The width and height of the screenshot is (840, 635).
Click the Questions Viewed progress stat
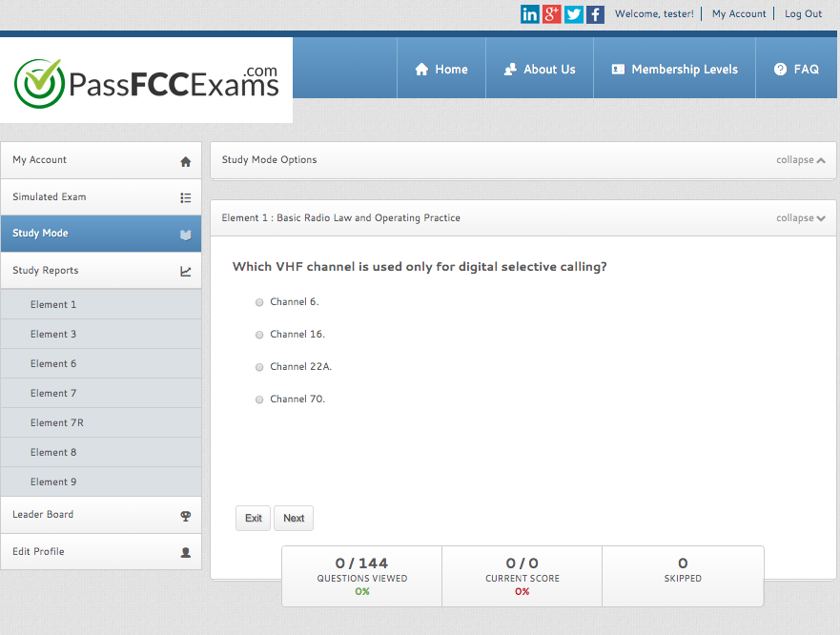tap(361, 576)
